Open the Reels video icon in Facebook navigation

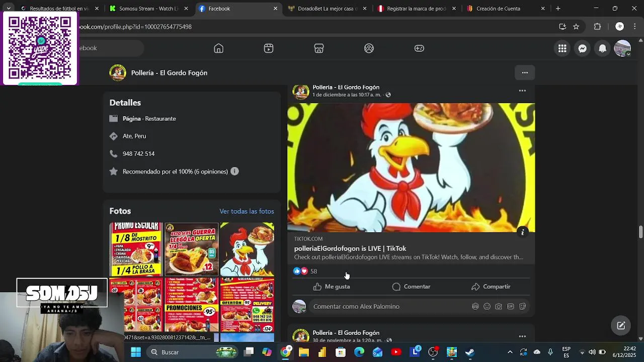pyautogui.click(x=269, y=48)
